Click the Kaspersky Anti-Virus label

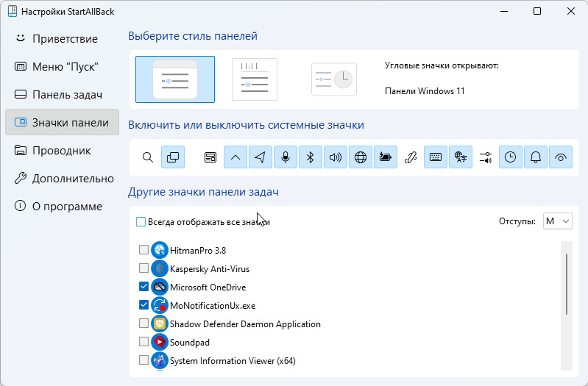pyautogui.click(x=210, y=268)
